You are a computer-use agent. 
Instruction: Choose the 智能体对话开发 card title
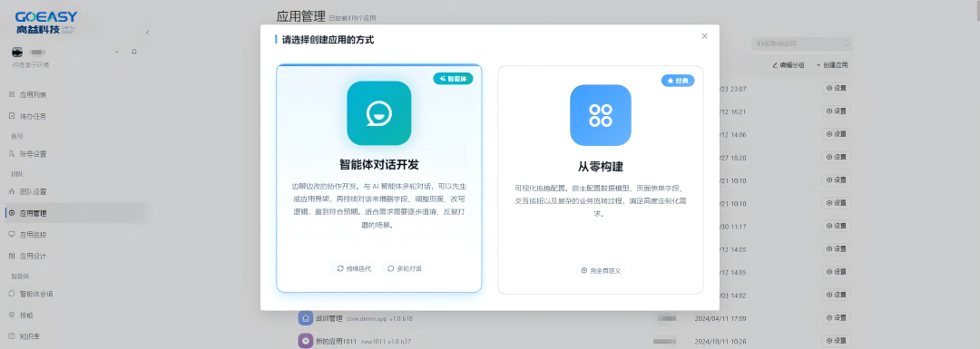[x=378, y=165]
